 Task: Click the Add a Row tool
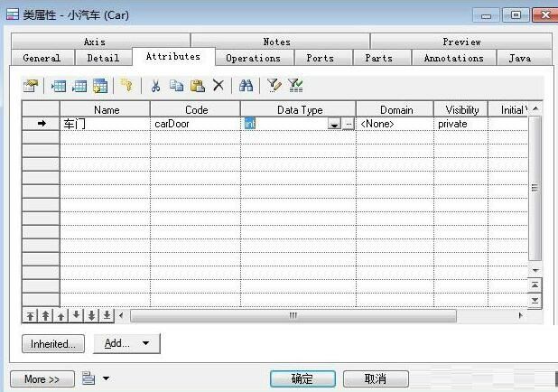point(79,86)
